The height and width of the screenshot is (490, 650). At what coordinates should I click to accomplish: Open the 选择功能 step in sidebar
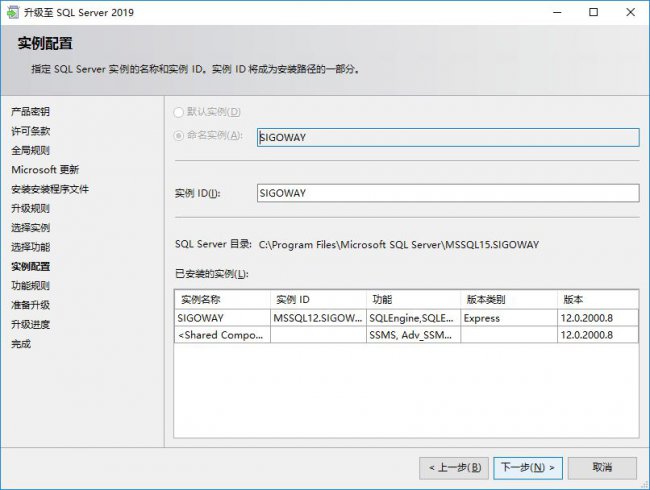31,247
